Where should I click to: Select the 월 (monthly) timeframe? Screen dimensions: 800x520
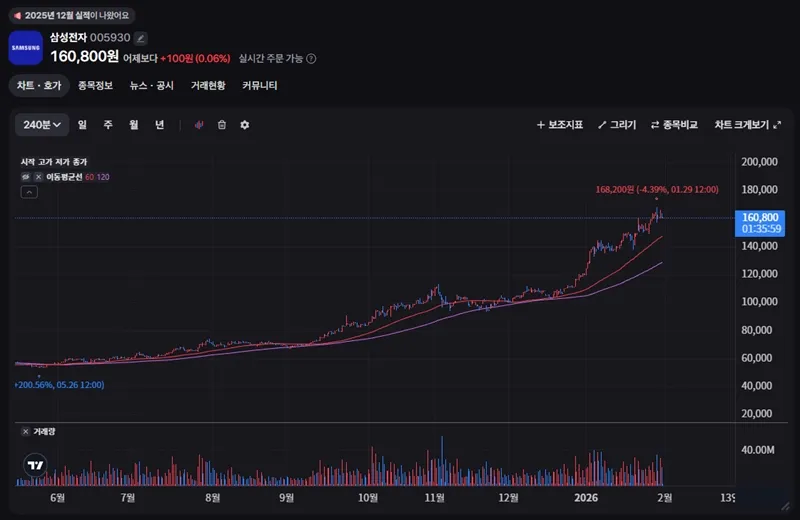coord(133,125)
